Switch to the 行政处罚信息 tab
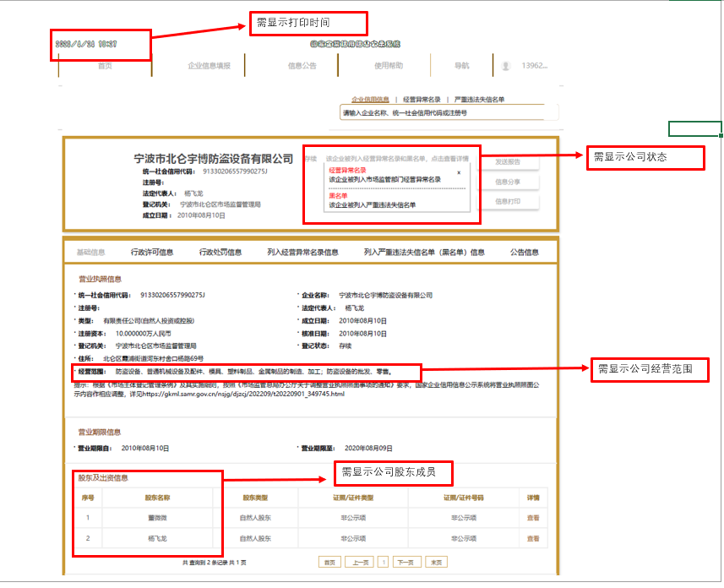Image resolution: width=724 pixels, height=588 pixels. (x=220, y=253)
